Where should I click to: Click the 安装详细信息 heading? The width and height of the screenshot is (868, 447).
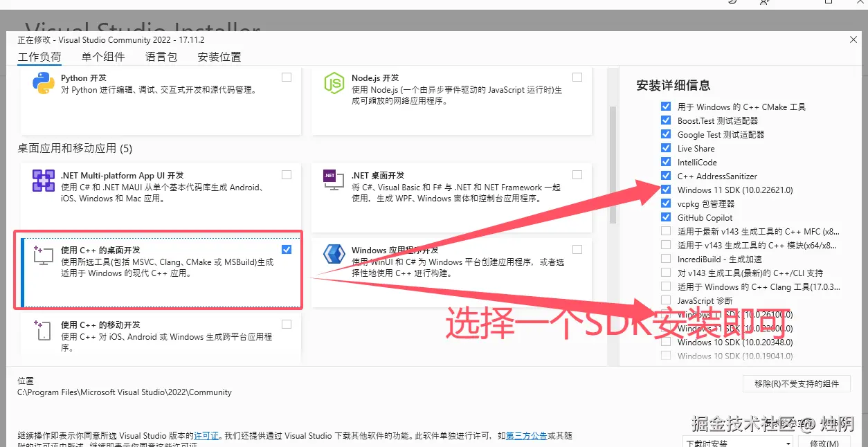[x=673, y=86]
